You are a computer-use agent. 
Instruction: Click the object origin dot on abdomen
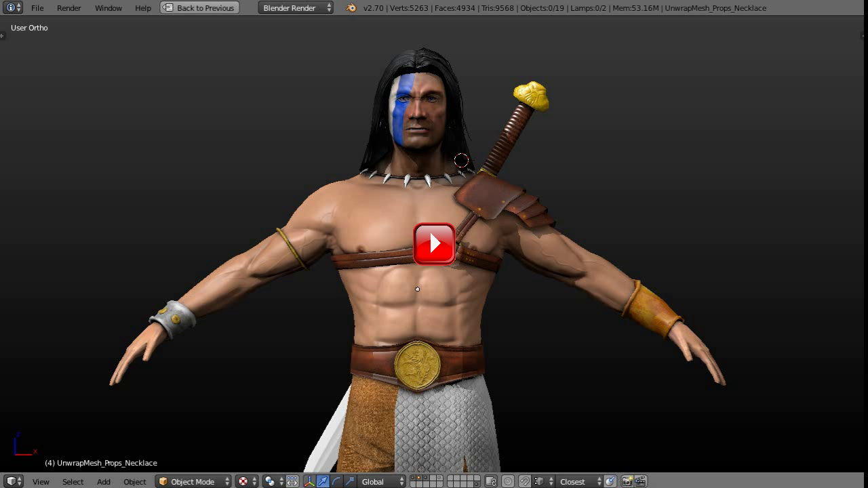point(417,289)
